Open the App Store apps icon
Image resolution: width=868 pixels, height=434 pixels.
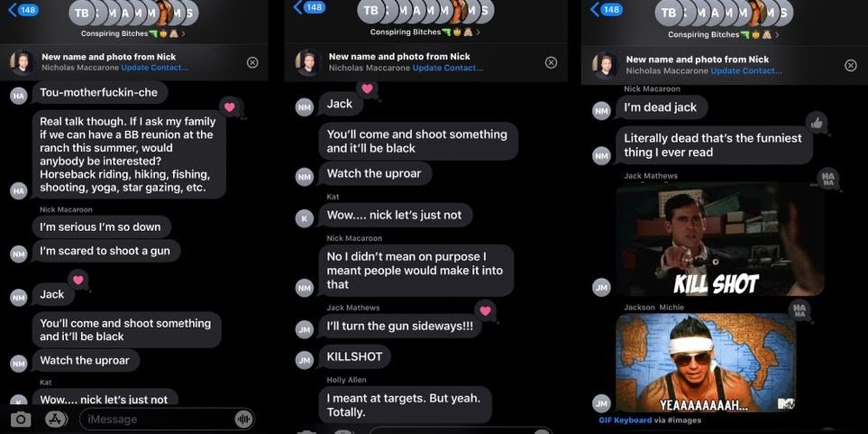click(x=56, y=419)
